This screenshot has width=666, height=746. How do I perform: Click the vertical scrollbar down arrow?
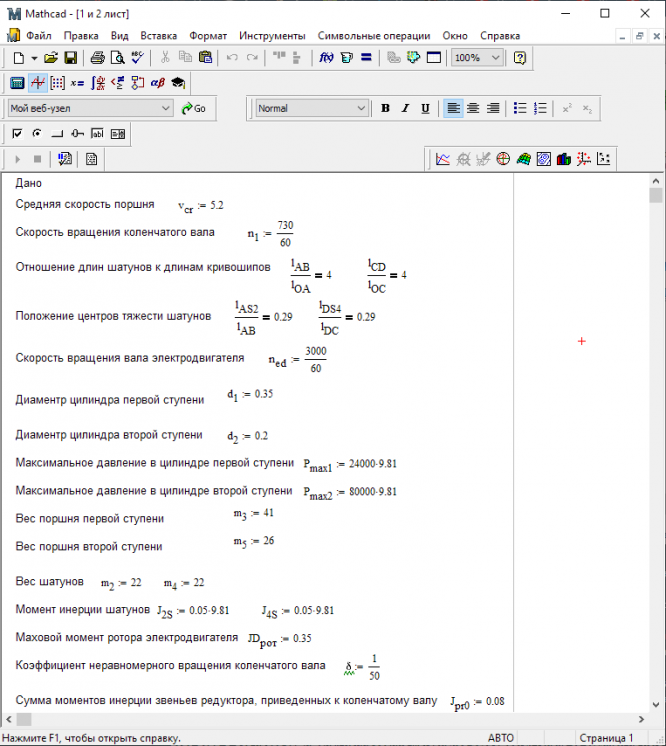click(656, 705)
